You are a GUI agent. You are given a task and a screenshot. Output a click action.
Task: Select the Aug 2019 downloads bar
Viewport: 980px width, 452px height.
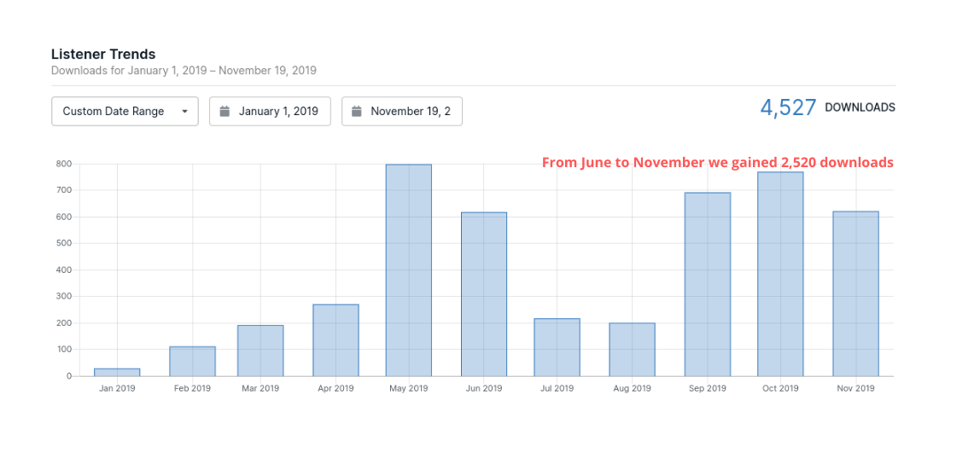point(632,350)
